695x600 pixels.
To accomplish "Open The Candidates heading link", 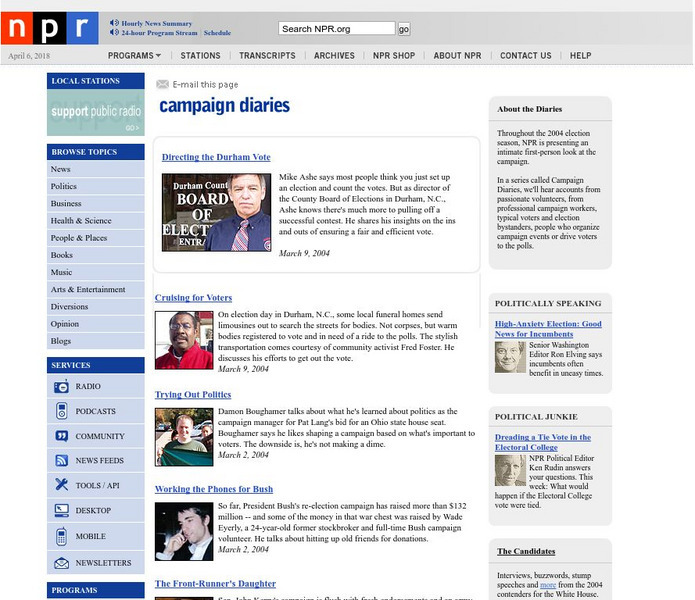I will click(x=526, y=551).
